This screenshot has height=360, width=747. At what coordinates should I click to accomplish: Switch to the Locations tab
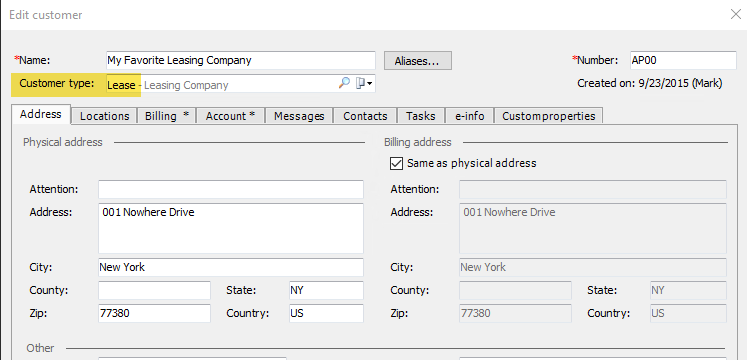[104, 116]
